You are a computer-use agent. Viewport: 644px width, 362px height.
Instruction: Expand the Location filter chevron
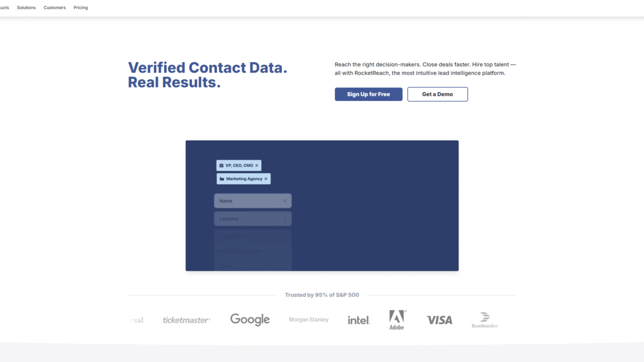pos(285,219)
